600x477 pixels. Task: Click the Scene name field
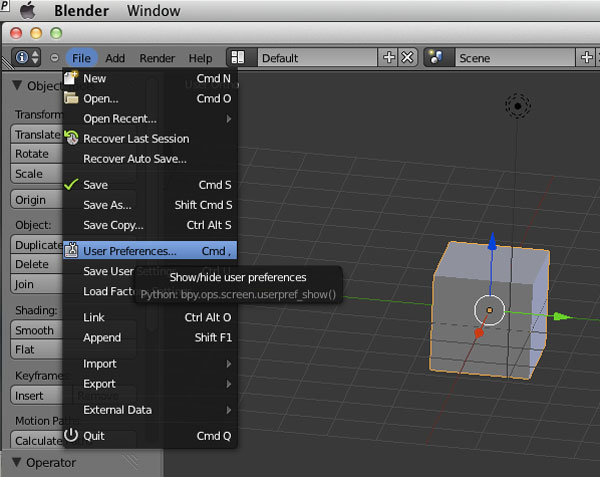click(x=515, y=57)
